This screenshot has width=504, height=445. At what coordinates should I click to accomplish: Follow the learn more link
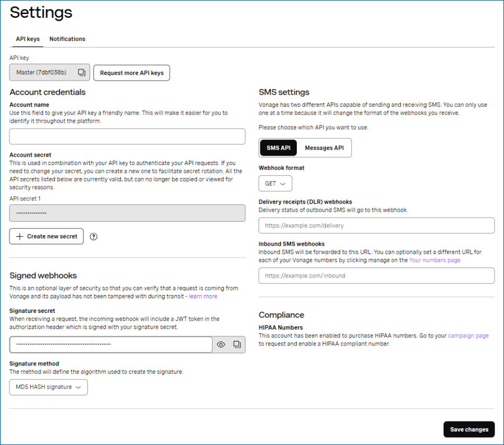click(203, 296)
